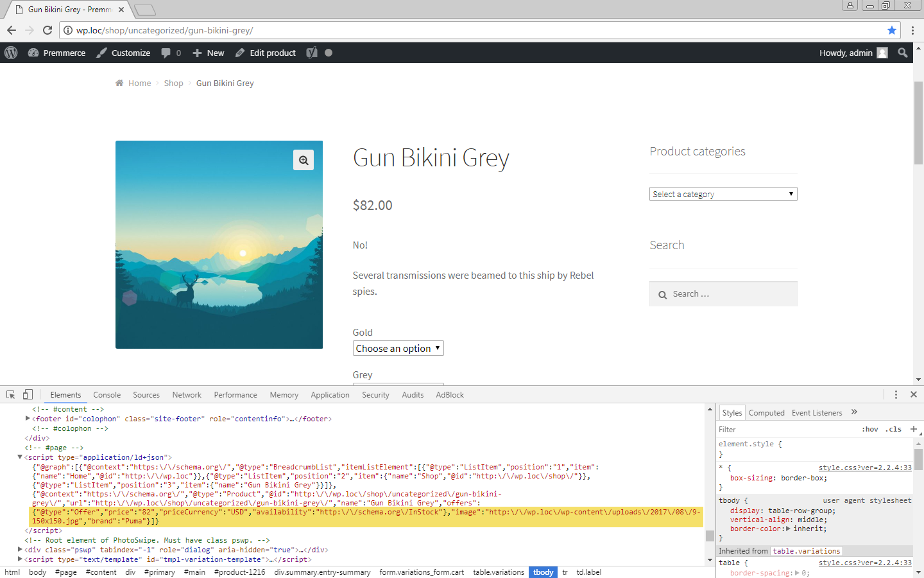Click the site info icon in address bar

pos(68,30)
